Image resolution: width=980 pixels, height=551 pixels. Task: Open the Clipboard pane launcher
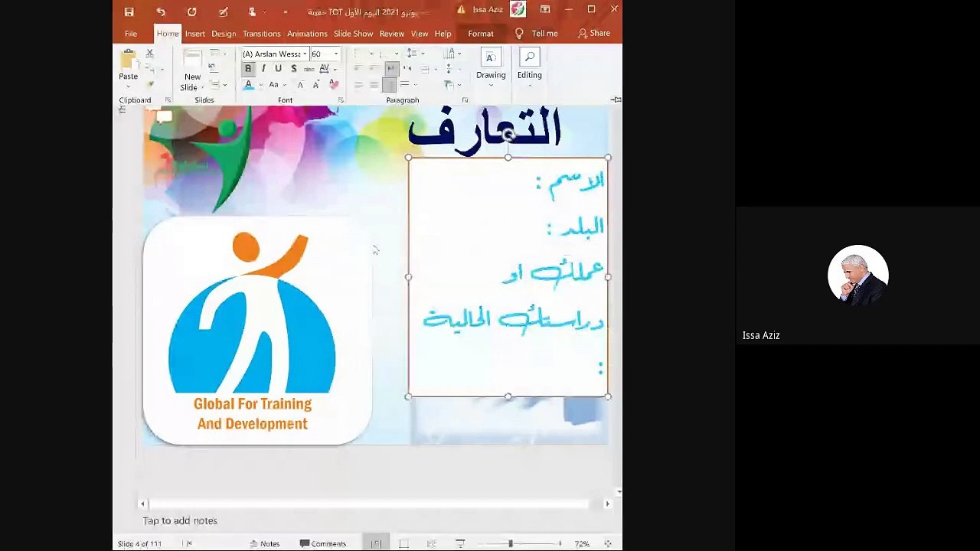tap(168, 100)
